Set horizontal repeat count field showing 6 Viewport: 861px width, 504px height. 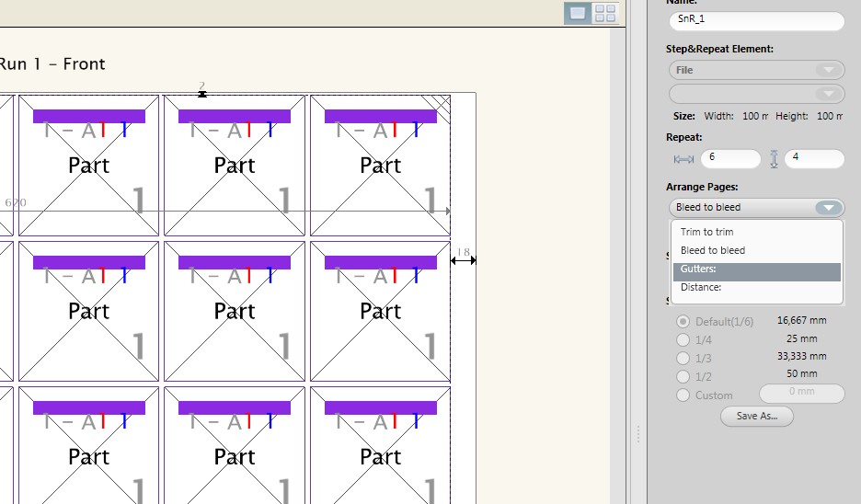point(731,158)
